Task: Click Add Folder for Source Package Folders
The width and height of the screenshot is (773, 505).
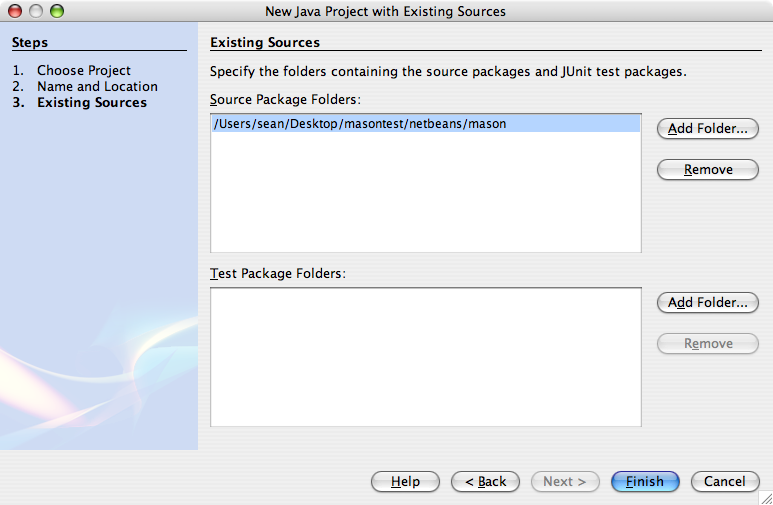Action: 707,129
